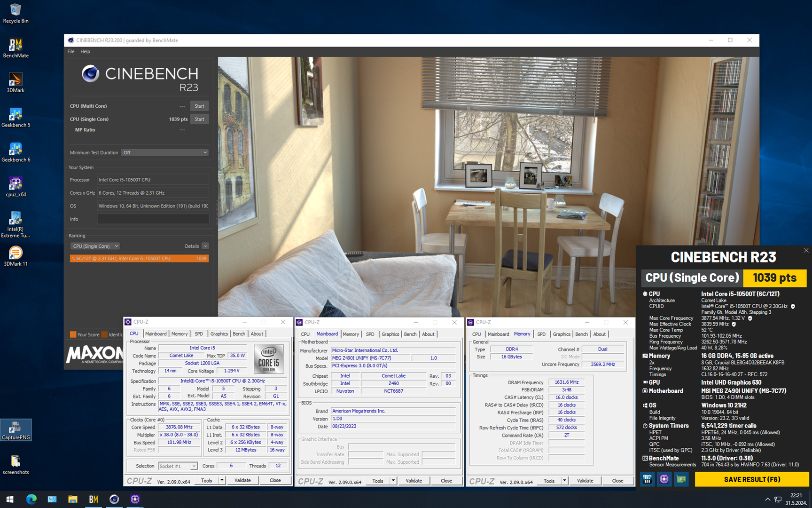Open the 3DMark 11 desktop icon

tap(16, 256)
